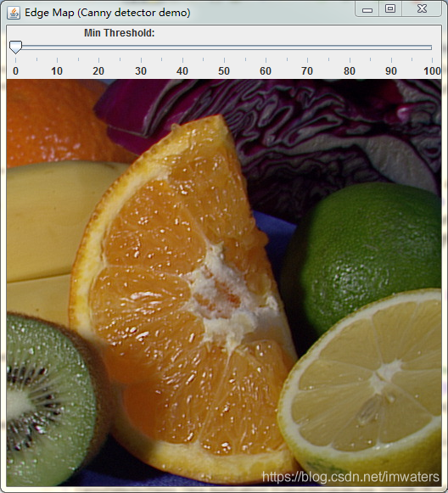Minimize the Edge Map window
448x493 pixels.
[x=367, y=9]
